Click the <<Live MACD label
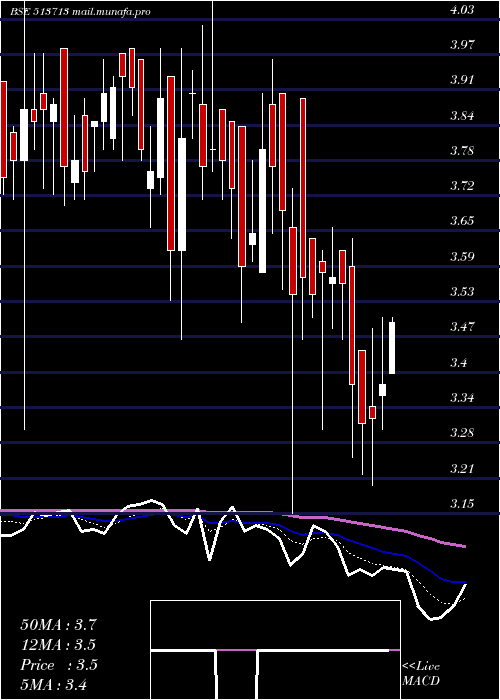 point(421,674)
